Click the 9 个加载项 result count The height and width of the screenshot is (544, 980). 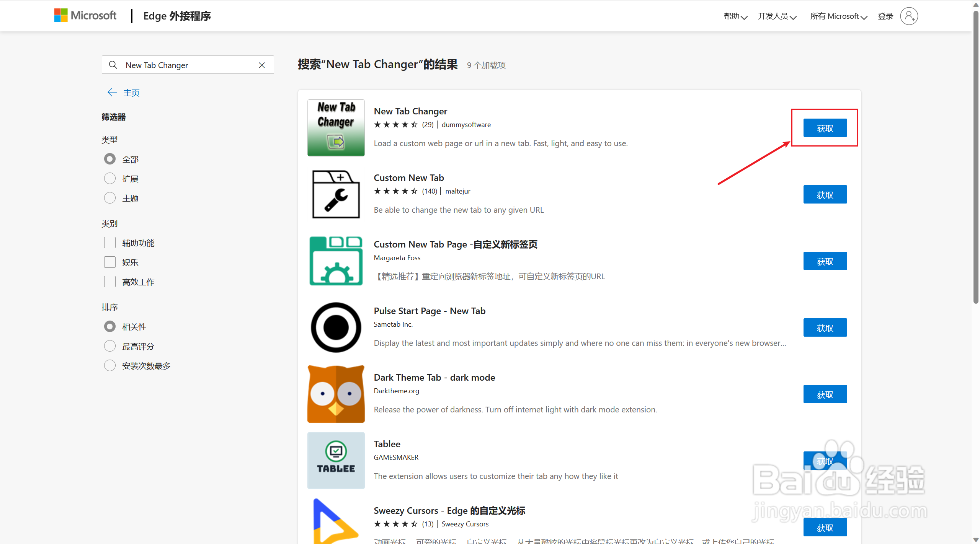[x=486, y=65]
